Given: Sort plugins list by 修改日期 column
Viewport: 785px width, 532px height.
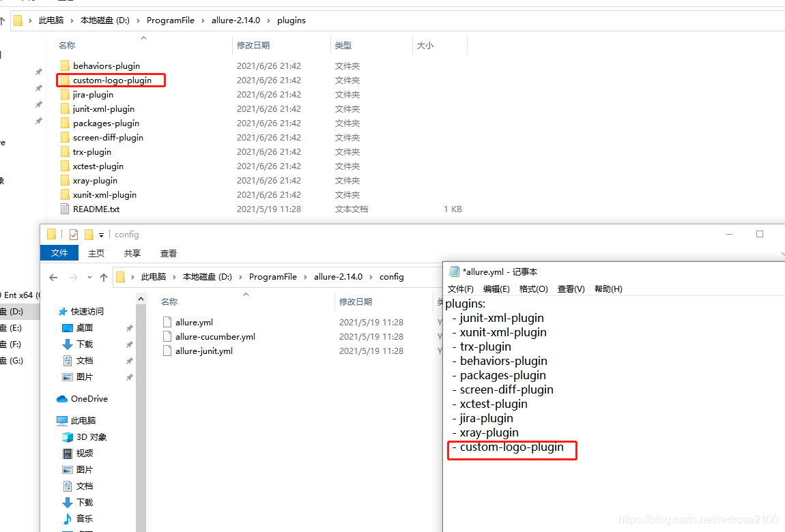Looking at the screenshot, I should (x=253, y=46).
